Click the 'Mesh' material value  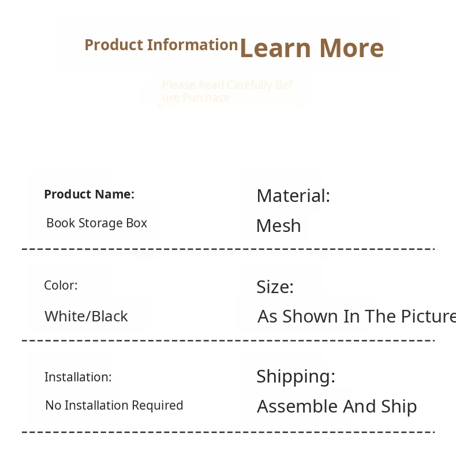(x=278, y=226)
